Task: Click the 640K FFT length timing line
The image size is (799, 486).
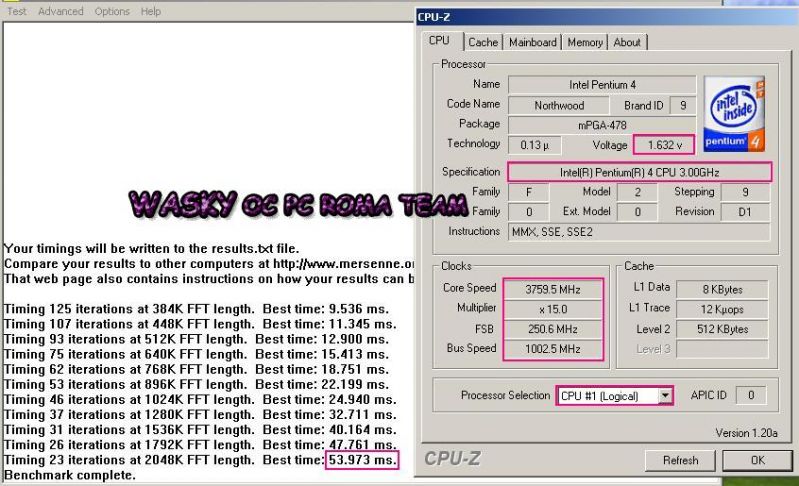Action: [196, 355]
